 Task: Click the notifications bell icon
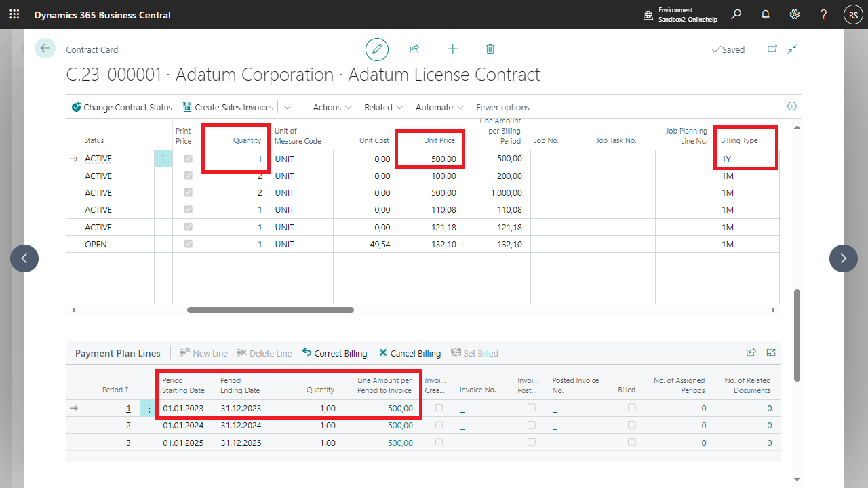coord(766,14)
